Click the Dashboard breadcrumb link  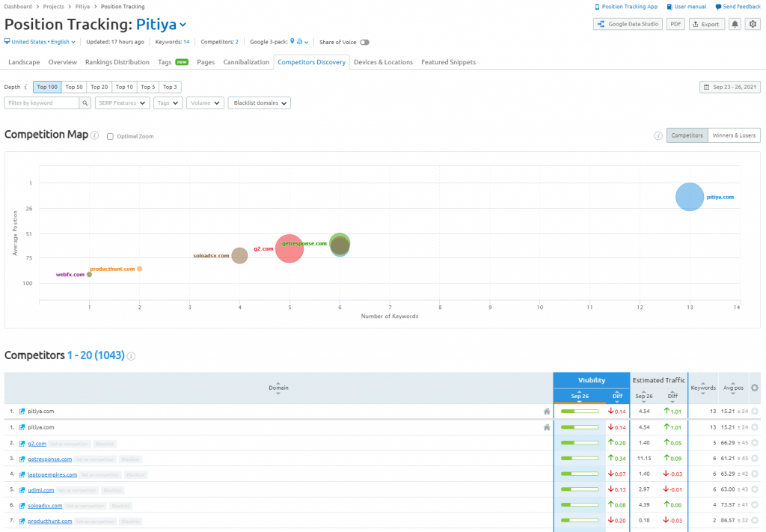point(18,7)
